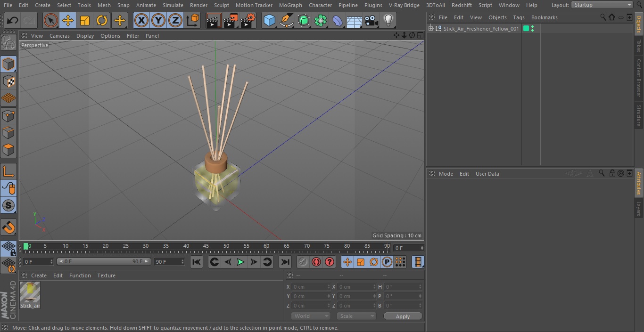Click the Apply button
This screenshot has height=332, width=644.
[403, 316]
